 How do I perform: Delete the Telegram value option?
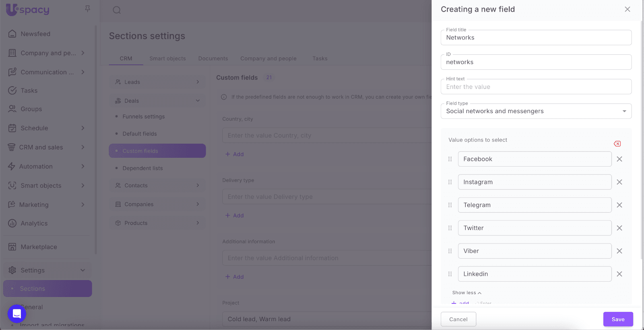619,205
